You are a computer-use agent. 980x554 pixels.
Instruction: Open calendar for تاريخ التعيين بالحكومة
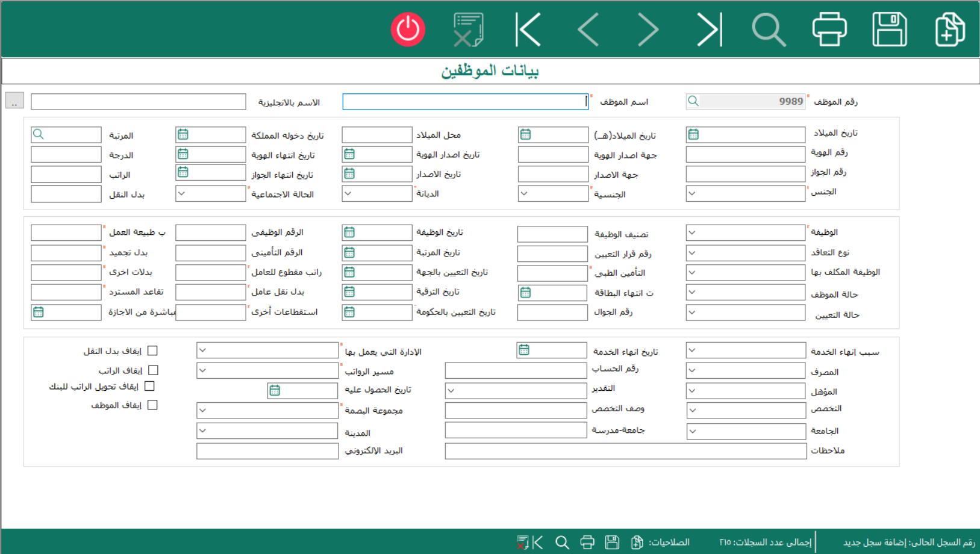pos(349,312)
